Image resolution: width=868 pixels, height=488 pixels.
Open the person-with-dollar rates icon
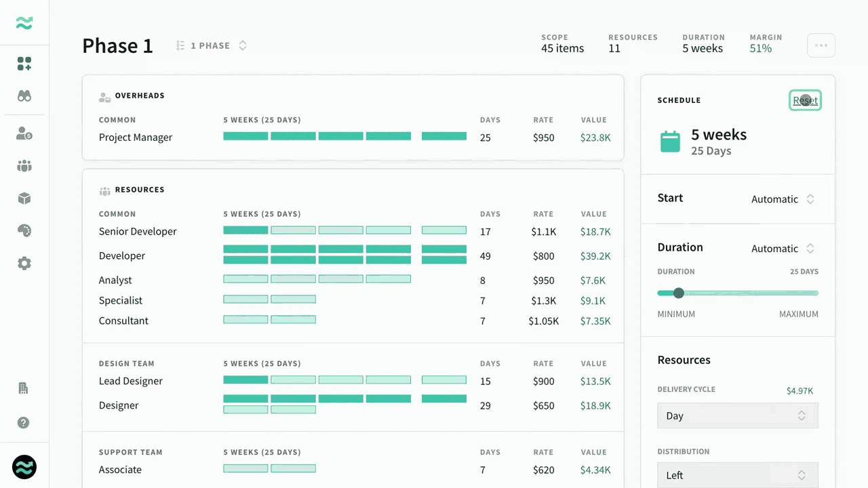click(x=24, y=134)
